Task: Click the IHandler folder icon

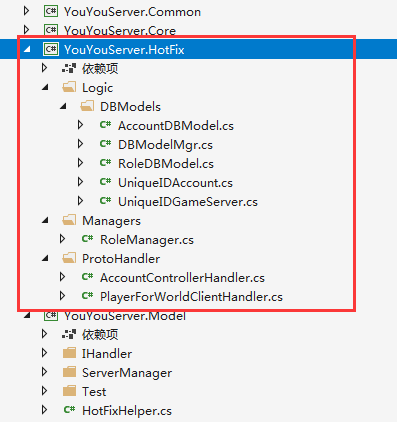Action: 69,353
